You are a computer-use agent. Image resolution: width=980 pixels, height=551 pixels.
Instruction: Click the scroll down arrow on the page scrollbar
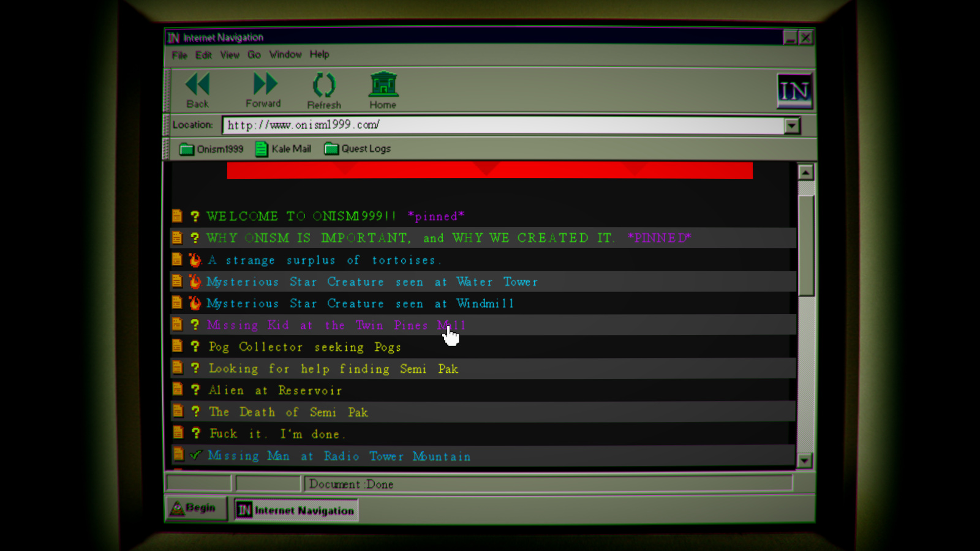tap(805, 460)
